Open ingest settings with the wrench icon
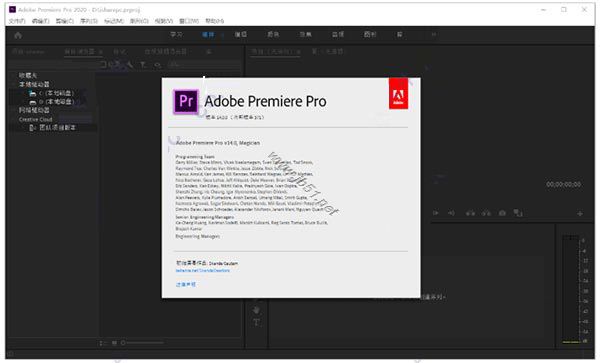 click(x=129, y=65)
